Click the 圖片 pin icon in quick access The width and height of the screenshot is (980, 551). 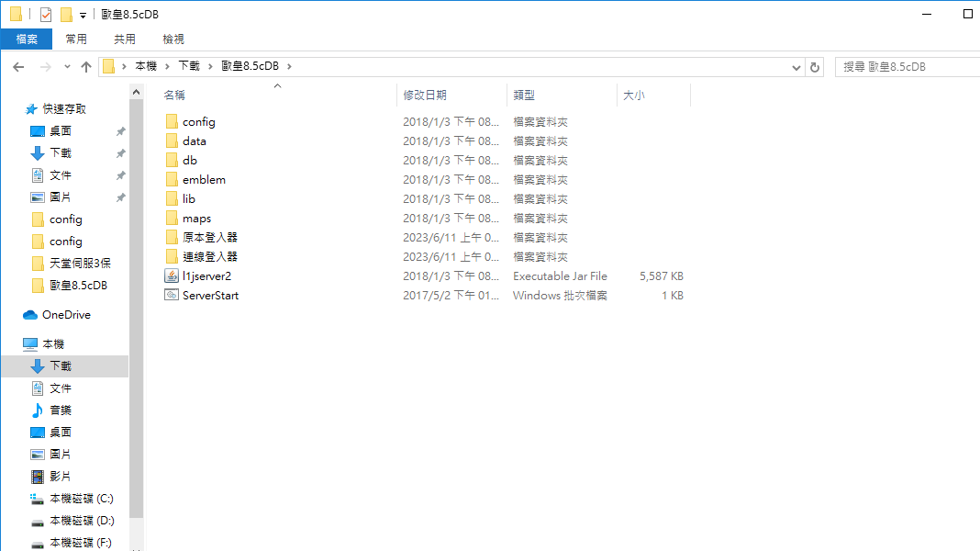coord(120,197)
